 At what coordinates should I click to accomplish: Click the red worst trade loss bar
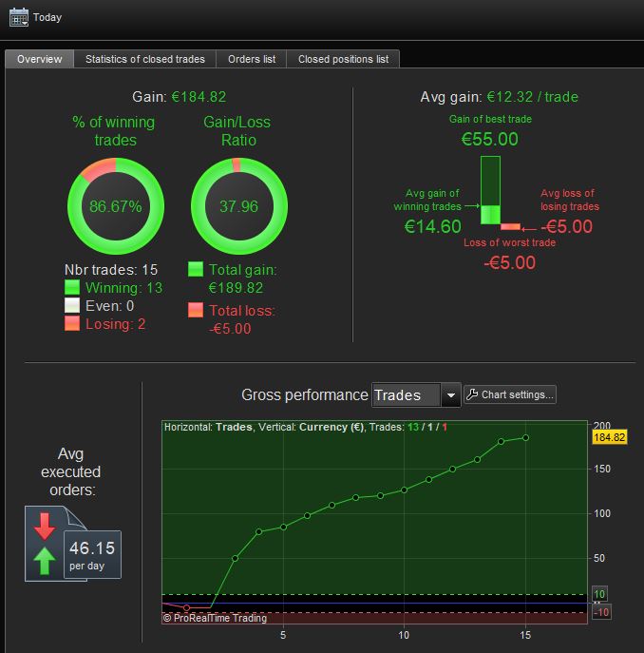click(510, 227)
